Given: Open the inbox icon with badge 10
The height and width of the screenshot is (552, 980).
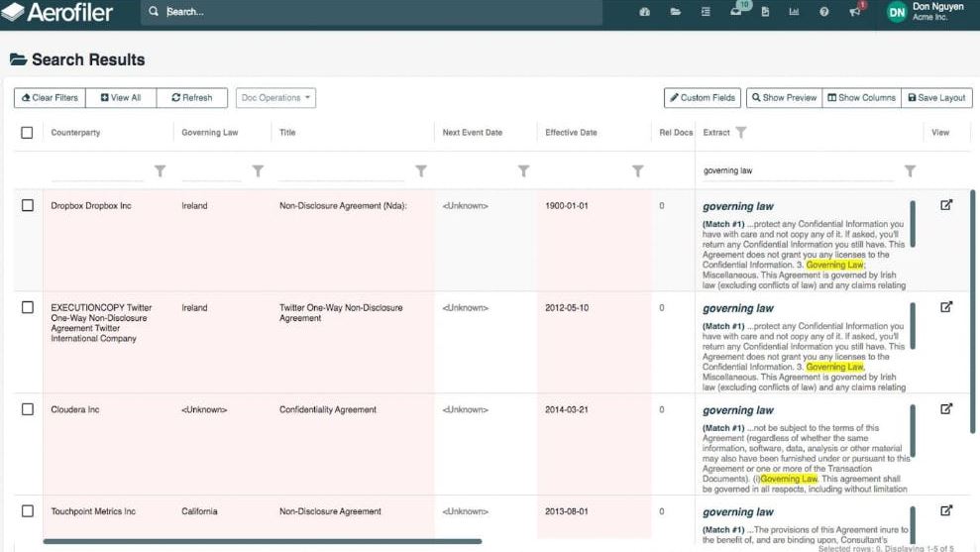Looking at the screenshot, I should [x=736, y=12].
